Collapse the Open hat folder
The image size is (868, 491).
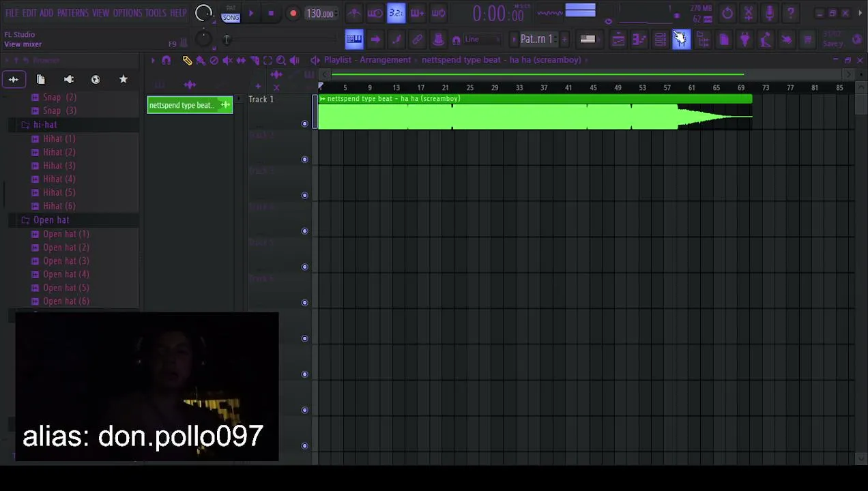51,220
